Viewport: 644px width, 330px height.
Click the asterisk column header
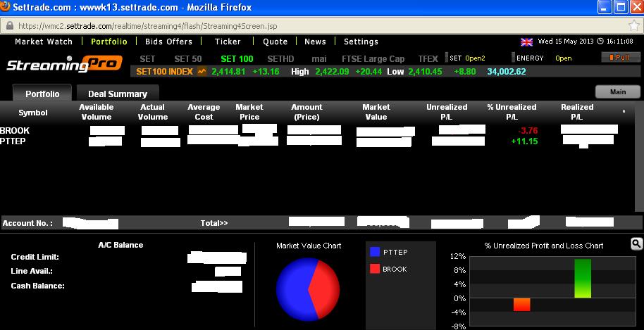click(624, 112)
